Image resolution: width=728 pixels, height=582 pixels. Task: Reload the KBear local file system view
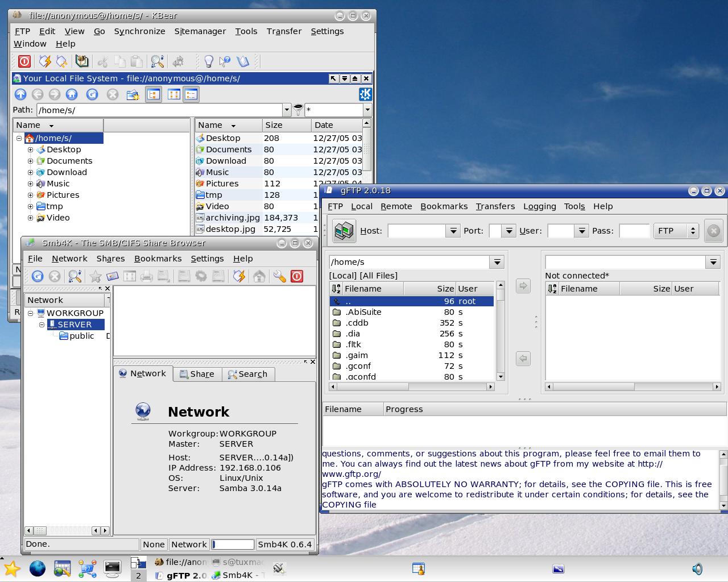92,94
